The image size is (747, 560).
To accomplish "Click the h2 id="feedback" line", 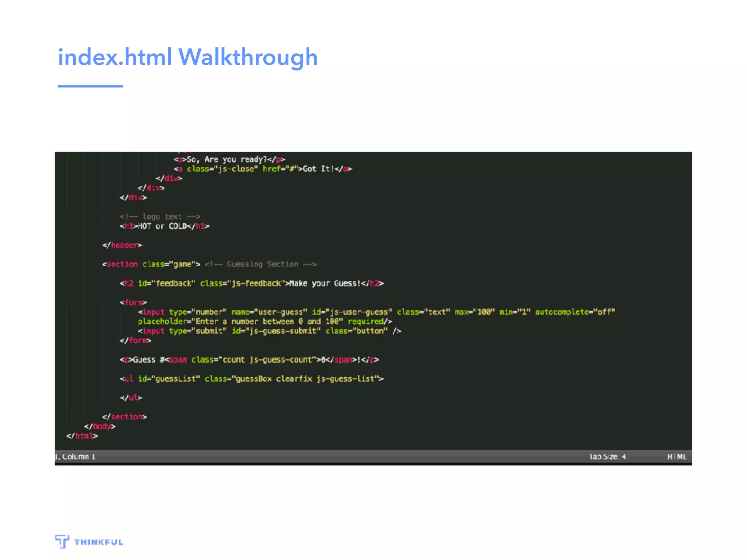I will click(251, 283).
